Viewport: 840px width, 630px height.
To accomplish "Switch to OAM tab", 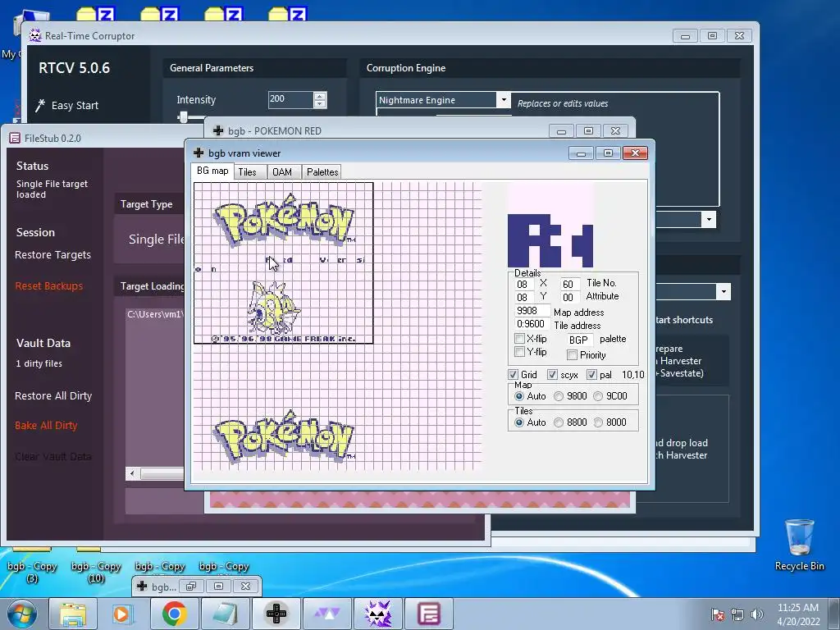I will 282,172.
